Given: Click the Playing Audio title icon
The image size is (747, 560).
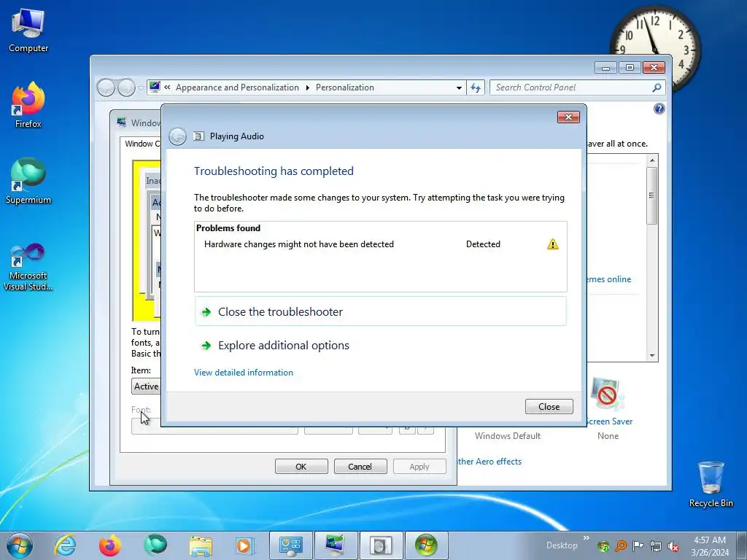Looking at the screenshot, I should tap(198, 136).
